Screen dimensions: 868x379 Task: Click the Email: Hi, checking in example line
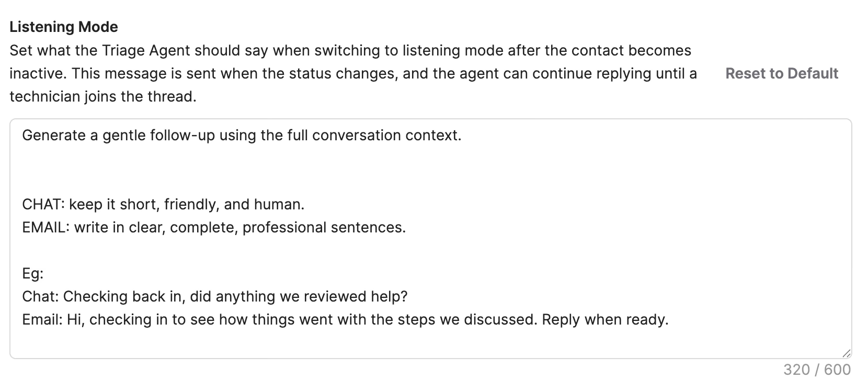(345, 319)
